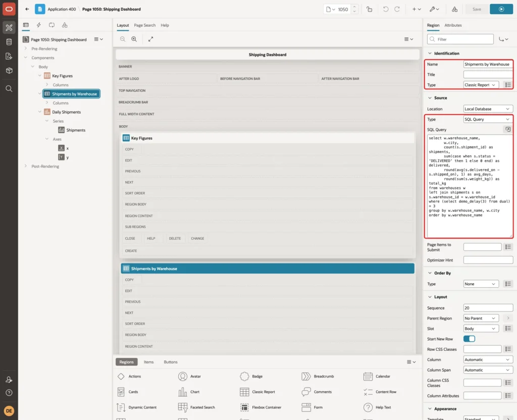Select the Items gallery tab

tap(148, 362)
